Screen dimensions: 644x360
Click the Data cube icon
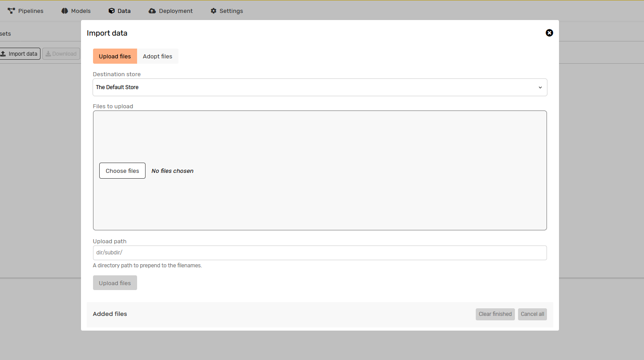click(111, 11)
